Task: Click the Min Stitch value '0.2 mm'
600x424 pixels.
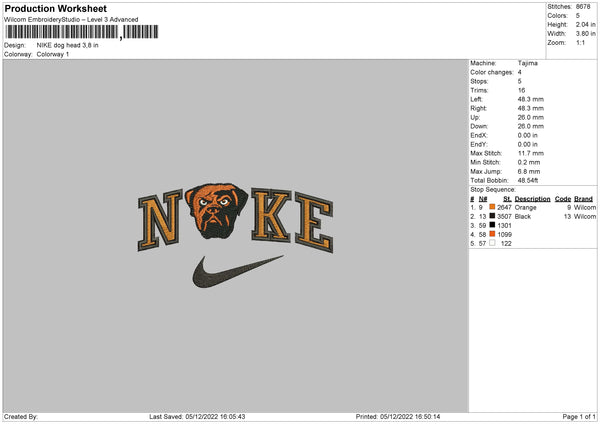Action: [529, 162]
